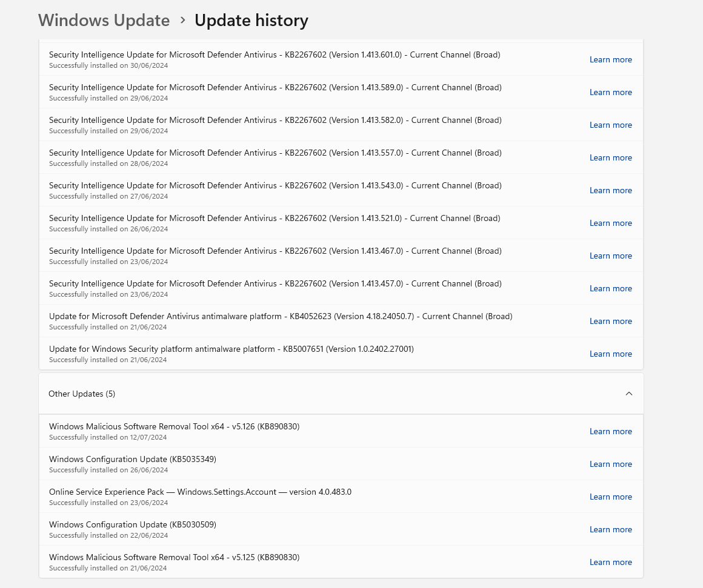Viewport: 703px width, 588px height.
Task: Open Learn more for Removal Tool v5.125
Action: [611, 562]
